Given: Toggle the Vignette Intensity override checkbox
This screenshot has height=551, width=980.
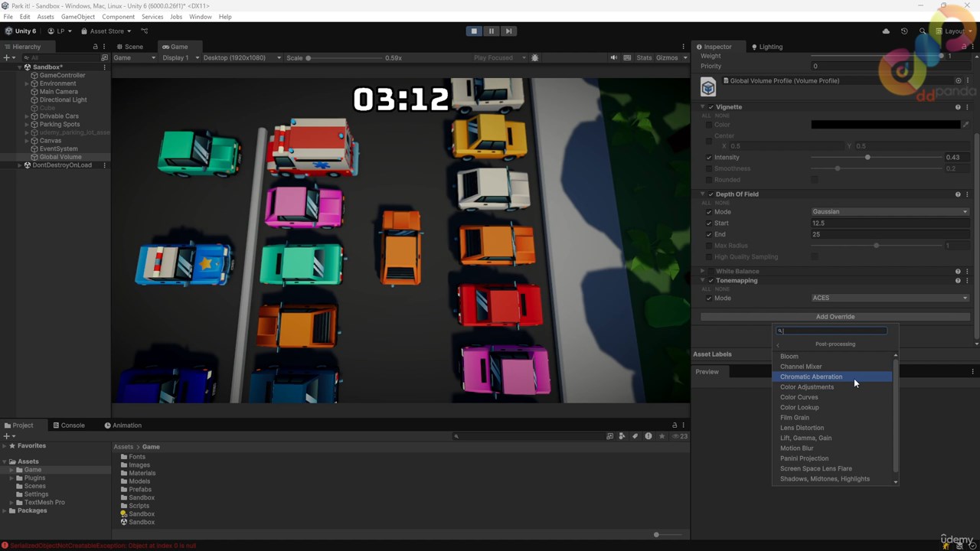Looking at the screenshot, I should point(709,158).
